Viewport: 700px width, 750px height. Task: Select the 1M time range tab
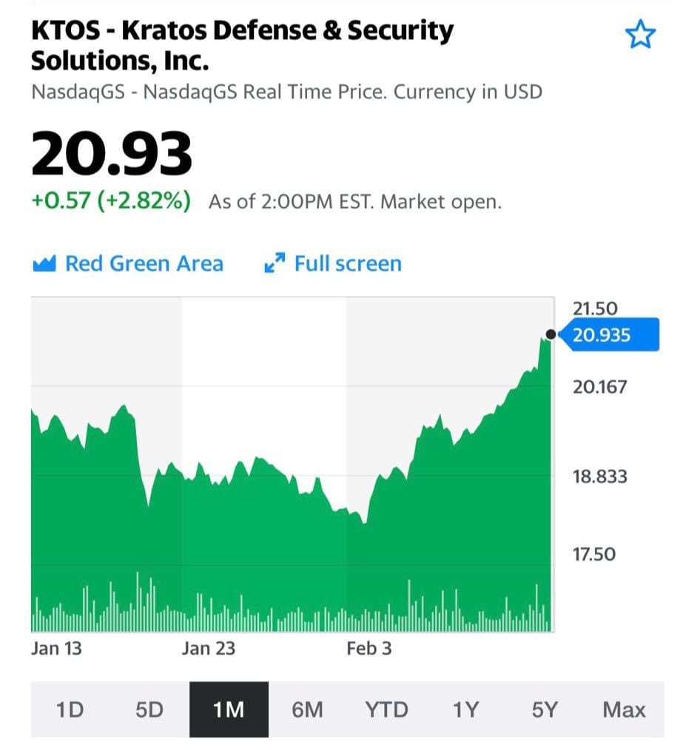(229, 710)
